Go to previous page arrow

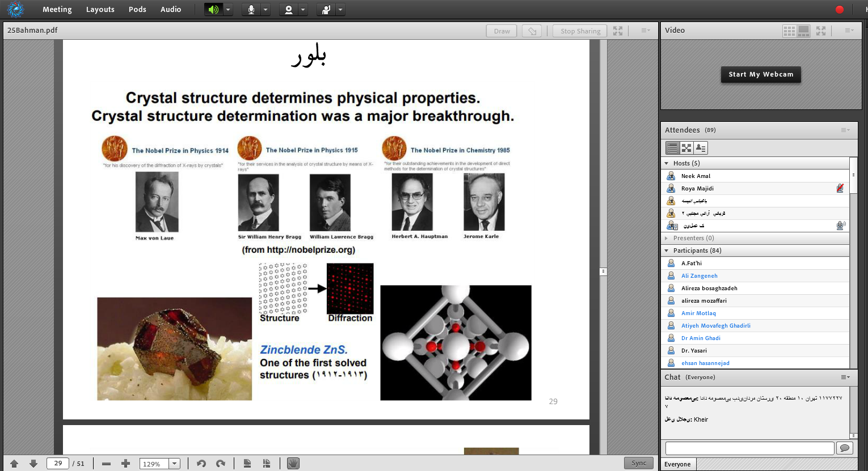point(14,464)
